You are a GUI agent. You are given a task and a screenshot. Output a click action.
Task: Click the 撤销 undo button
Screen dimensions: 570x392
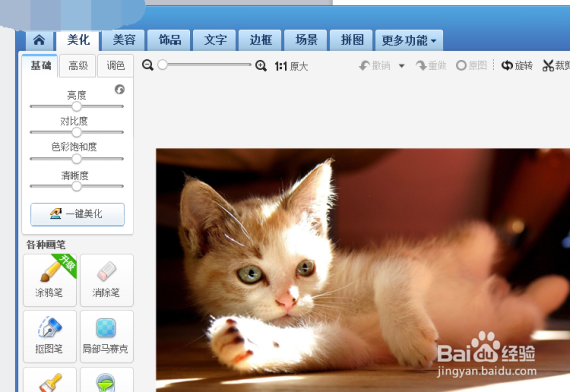click(374, 66)
